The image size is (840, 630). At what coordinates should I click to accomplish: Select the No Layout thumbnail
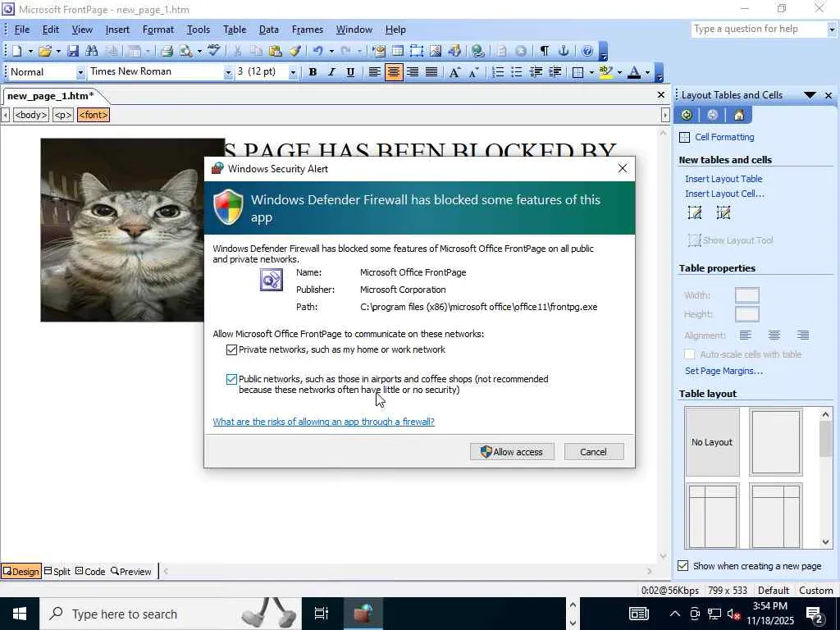point(711,442)
